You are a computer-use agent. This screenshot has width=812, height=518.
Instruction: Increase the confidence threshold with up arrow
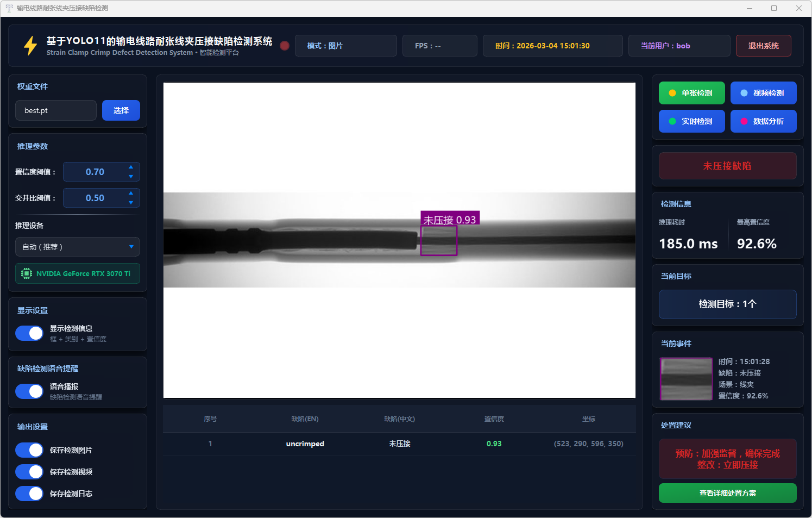point(131,167)
